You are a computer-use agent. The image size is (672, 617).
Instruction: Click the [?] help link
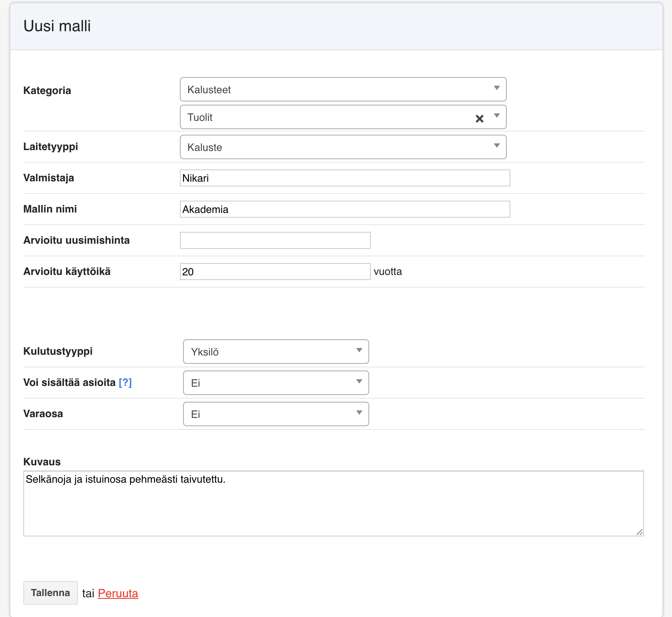[x=125, y=382]
